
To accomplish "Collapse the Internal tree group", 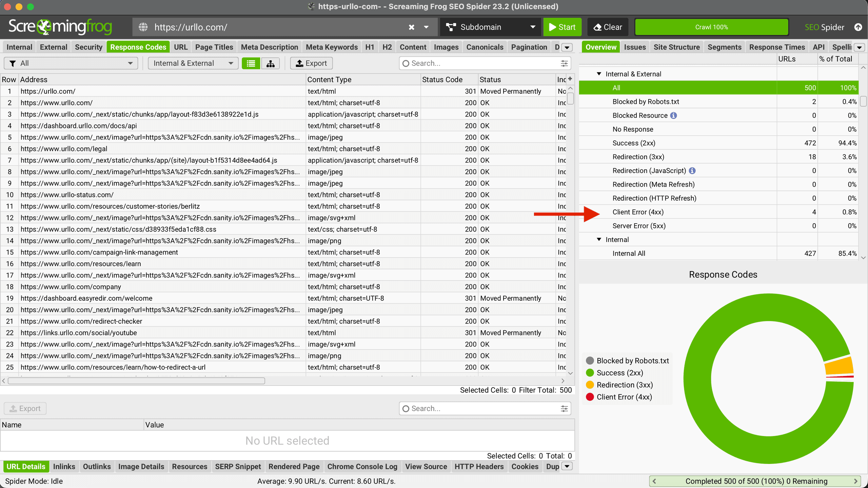I will point(599,240).
